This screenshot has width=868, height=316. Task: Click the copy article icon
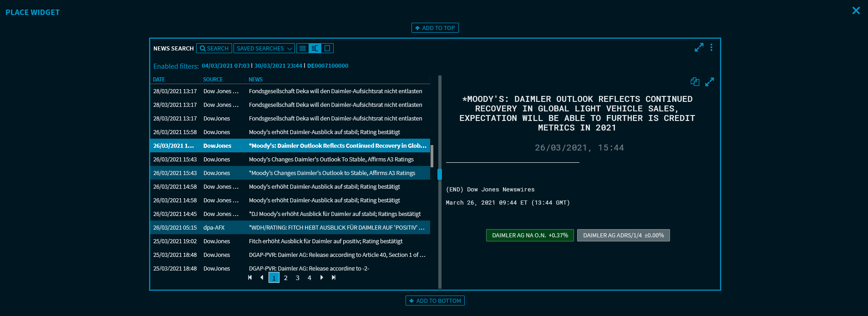695,82
